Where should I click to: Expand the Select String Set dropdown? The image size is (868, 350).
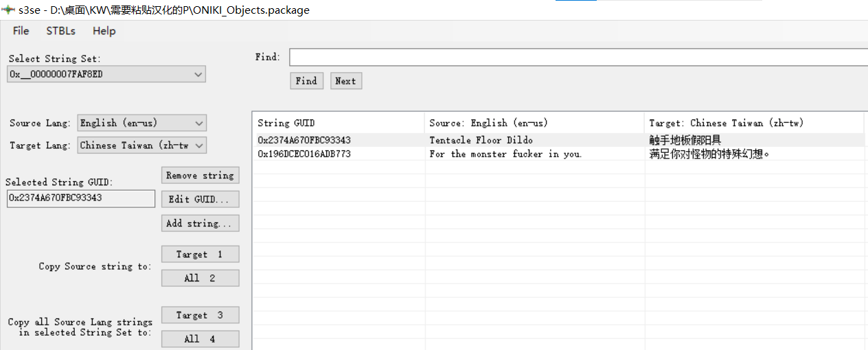click(x=106, y=74)
